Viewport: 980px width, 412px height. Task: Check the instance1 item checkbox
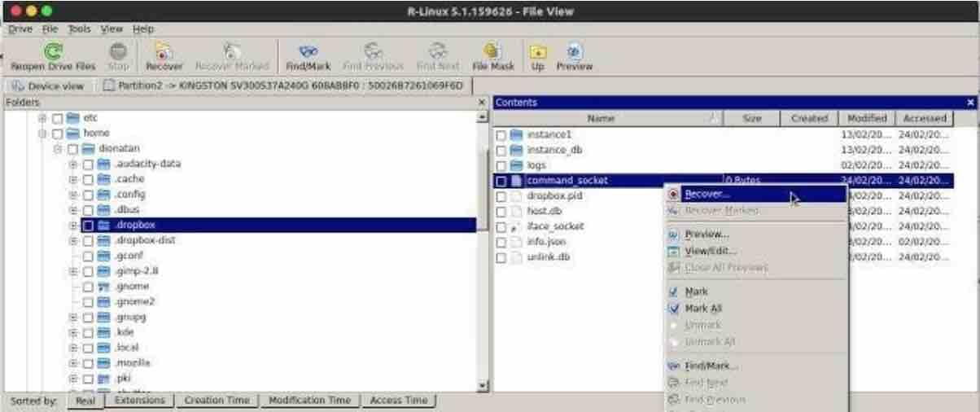point(501,135)
